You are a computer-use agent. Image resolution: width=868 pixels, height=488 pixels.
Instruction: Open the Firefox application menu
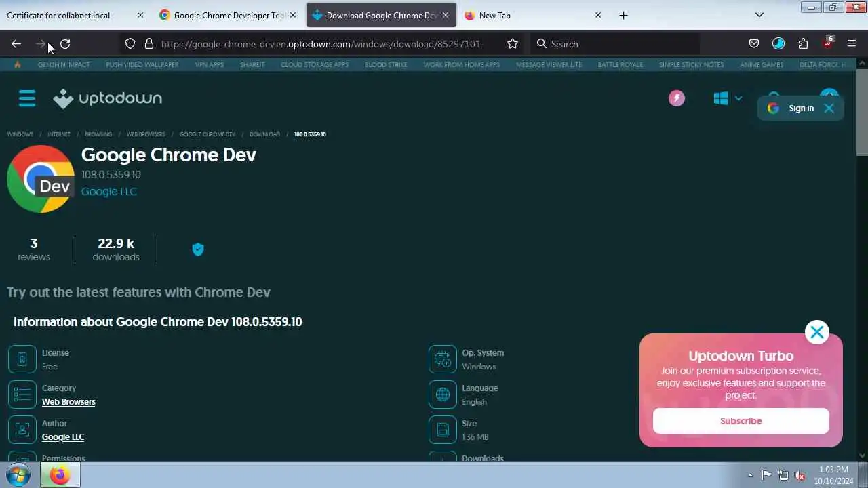(x=852, y=44)
